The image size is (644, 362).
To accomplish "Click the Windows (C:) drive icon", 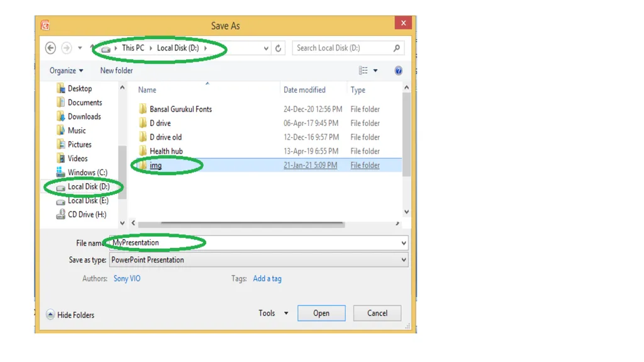I will [x=60, y=172].
